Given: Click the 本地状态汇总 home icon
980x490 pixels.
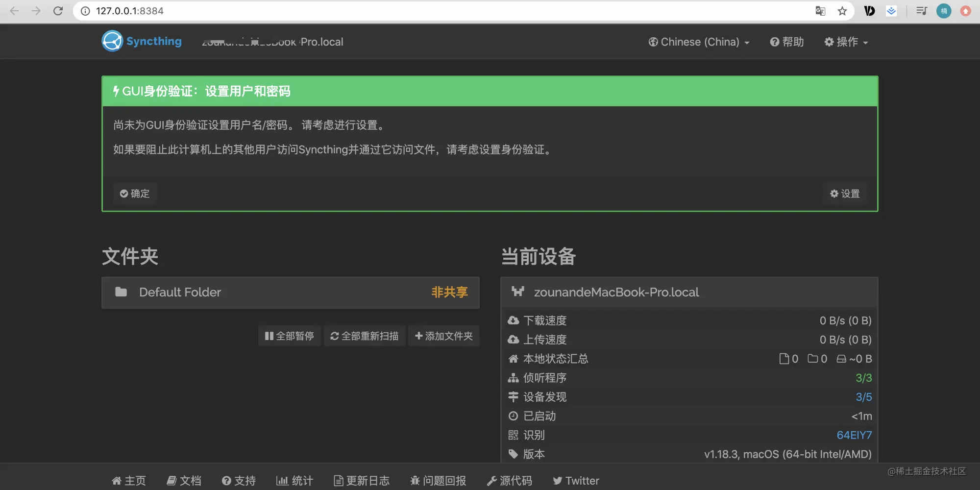Looking at the screenshot, I should [513, 359].
